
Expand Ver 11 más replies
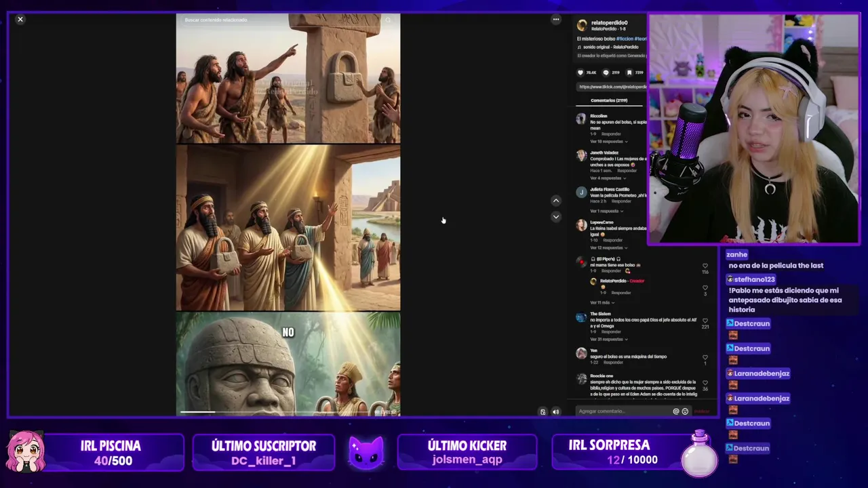pos(601,302)
